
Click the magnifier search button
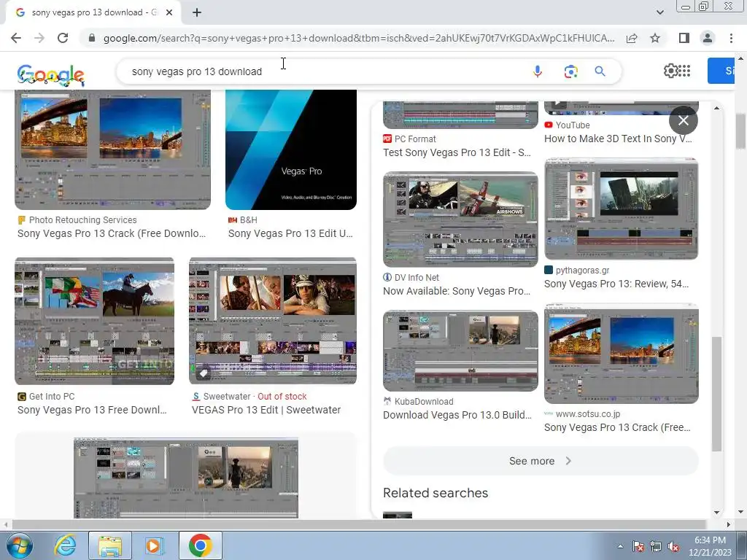[600, 71]
